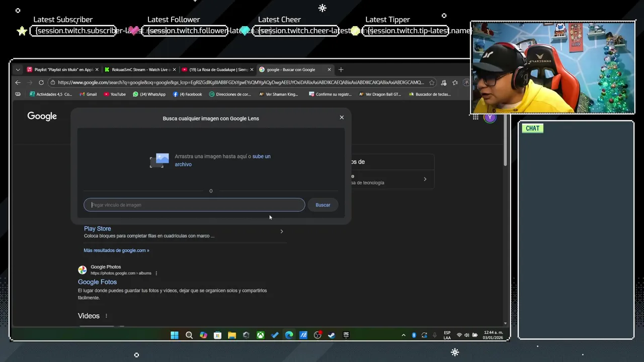Open the Videos section three-dot menu
The image size is (644, 362).
pos(106,316)
